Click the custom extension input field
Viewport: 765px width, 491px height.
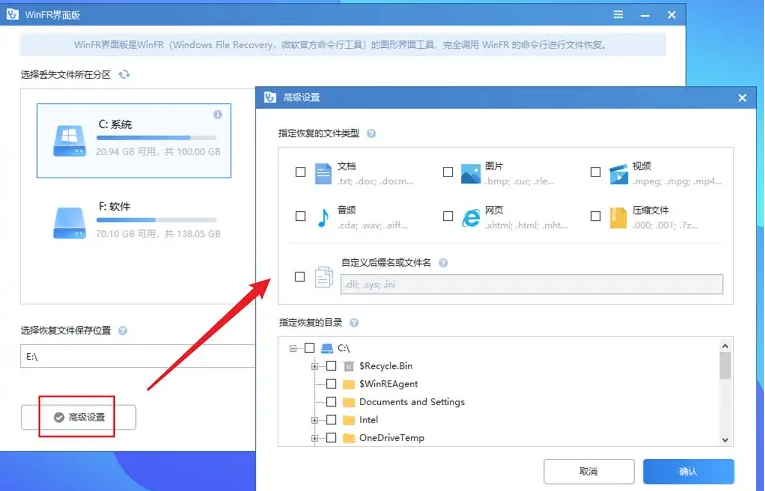coord(532,284)
